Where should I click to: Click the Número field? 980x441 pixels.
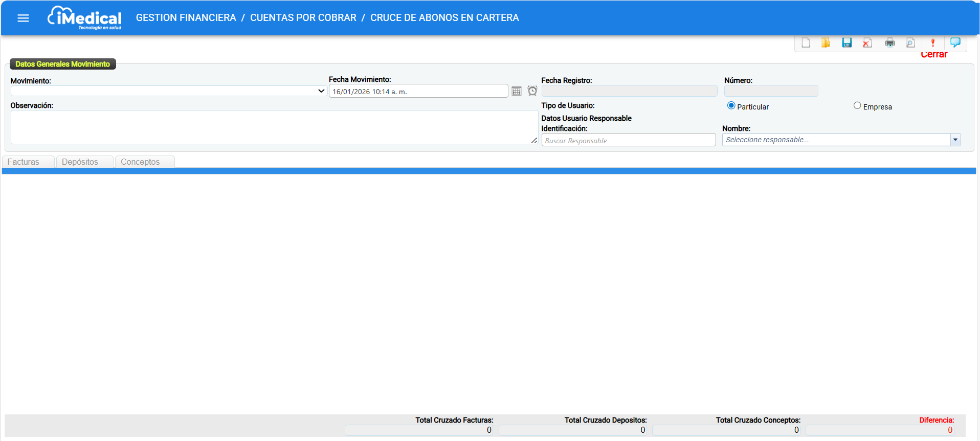coord(771,91)
